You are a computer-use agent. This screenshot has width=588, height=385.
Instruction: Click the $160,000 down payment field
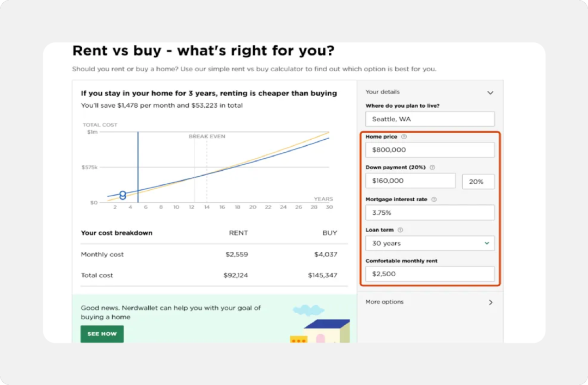pyautogui.click(x=410, y=181)
